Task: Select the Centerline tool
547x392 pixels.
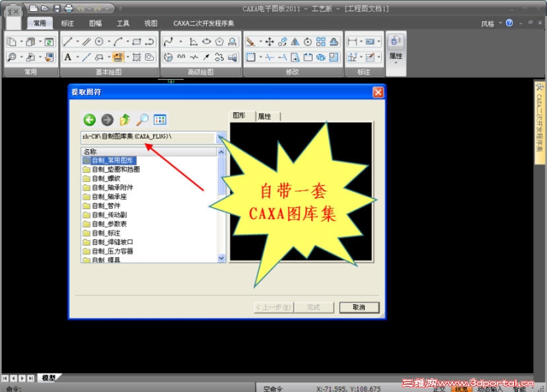Action: click(87, 57)
